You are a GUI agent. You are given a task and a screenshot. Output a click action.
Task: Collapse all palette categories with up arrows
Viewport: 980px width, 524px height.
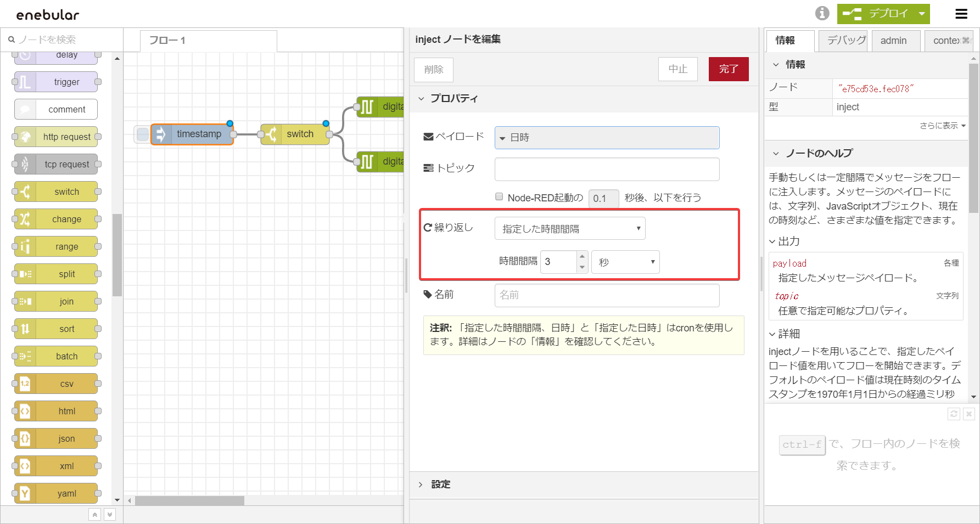click(95, 515)
